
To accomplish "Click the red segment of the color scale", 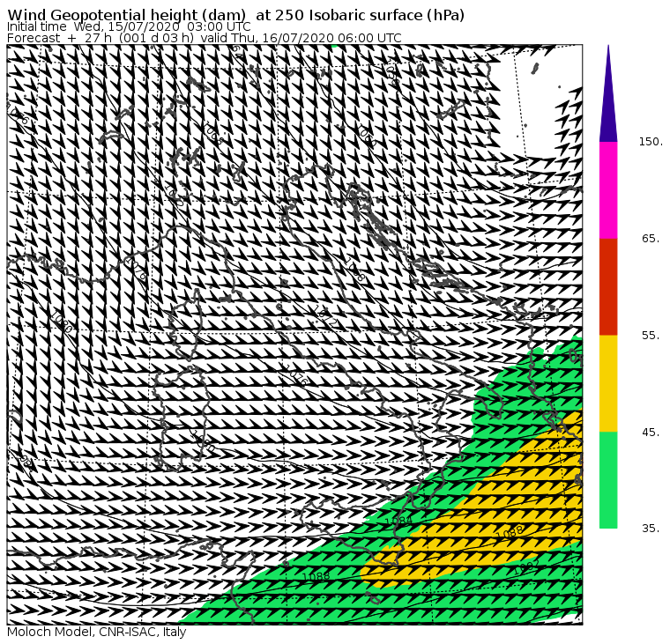I will coord(608,287).
